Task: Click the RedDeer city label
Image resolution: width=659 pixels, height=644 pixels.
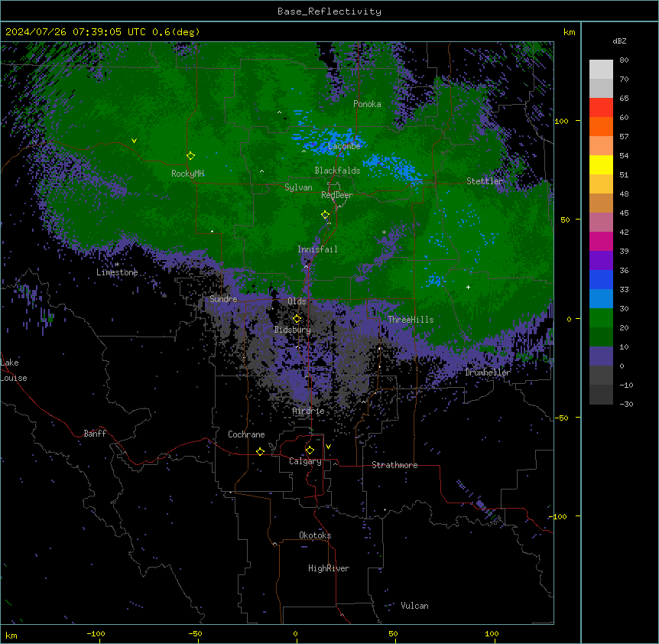Action: [x=336, y=195]
